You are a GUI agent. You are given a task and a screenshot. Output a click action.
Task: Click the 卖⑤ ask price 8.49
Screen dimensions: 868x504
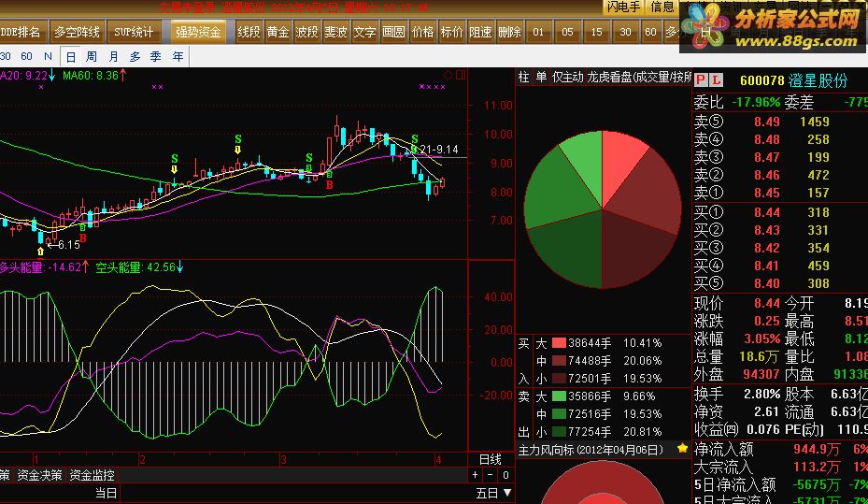(x=767, y=122)
